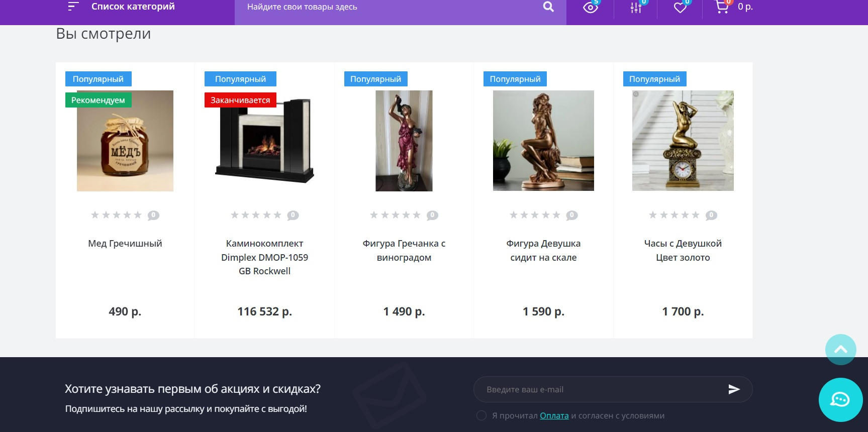Select the Часы с Девушкой product image
This screenshot has width=868, height=432.
point(683,141)
